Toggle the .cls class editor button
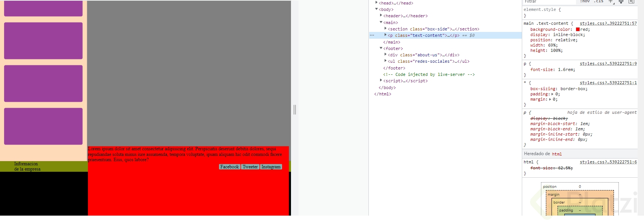Viewport: 644px width, 222px height. click(x=599, y=2)
